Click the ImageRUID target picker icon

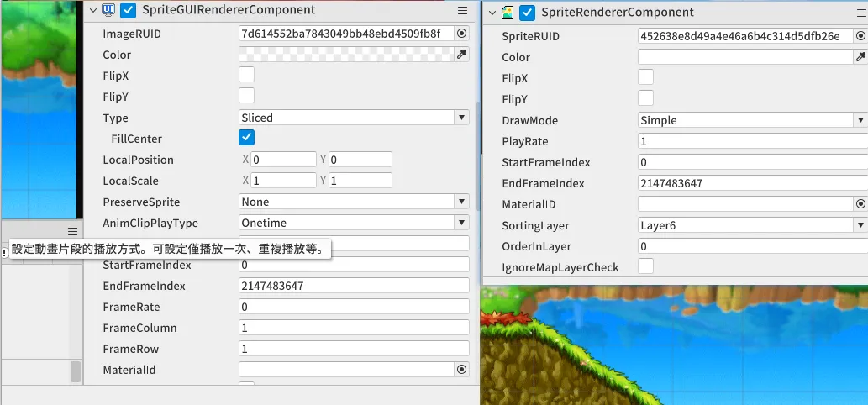pyautogui.click(x=461, y=34)
